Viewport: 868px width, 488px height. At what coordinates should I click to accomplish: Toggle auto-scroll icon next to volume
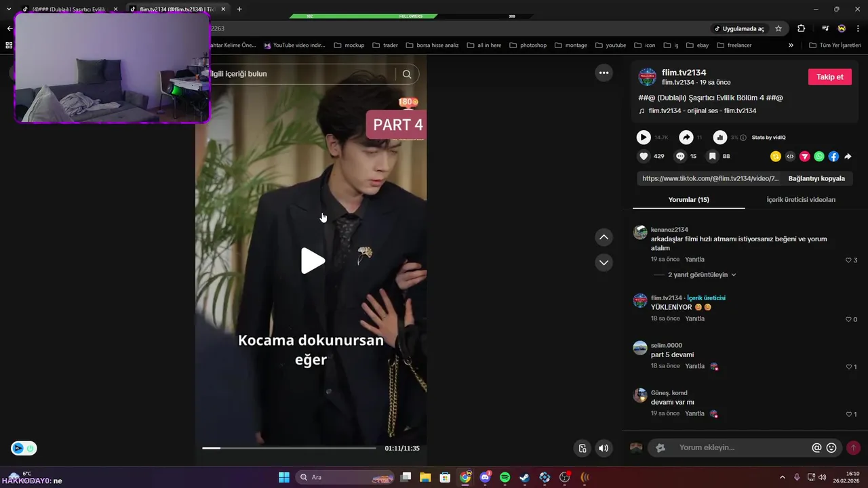(582, 448)
